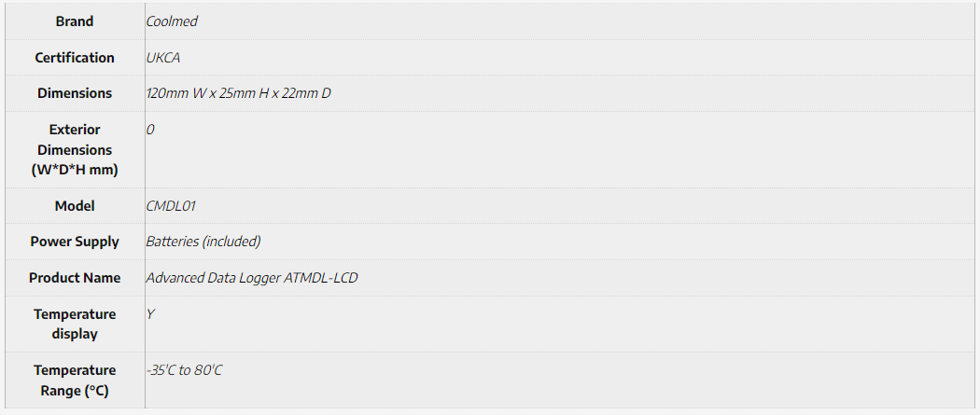Select the Exterior Dimensions value 0
The width and height of the screenshot is (980, 415).
point(150,130)
